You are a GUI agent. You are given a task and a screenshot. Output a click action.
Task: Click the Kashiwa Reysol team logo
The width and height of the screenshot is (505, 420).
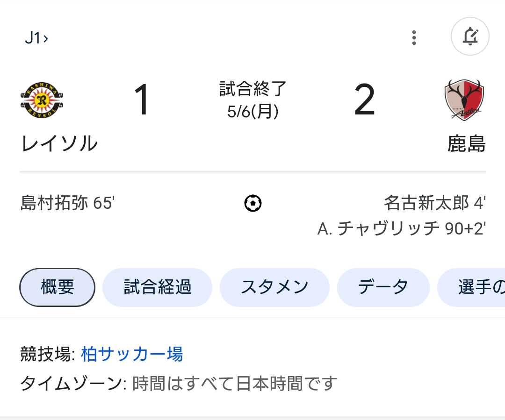coord(42,100)
